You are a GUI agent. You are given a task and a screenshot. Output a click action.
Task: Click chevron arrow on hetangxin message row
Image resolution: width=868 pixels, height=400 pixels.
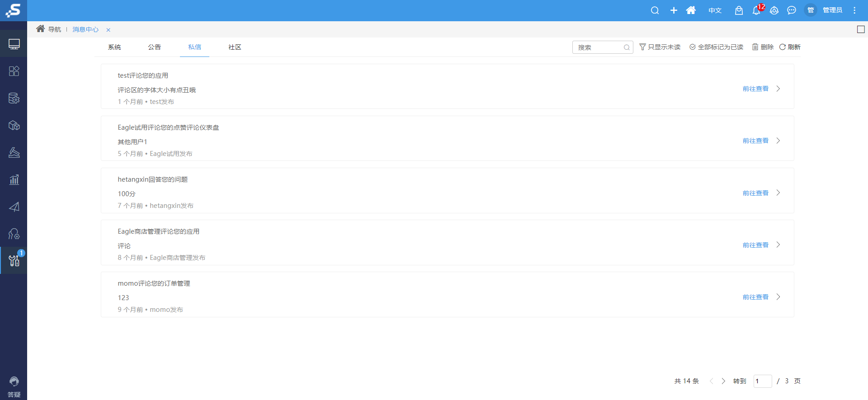pos(778,193)
